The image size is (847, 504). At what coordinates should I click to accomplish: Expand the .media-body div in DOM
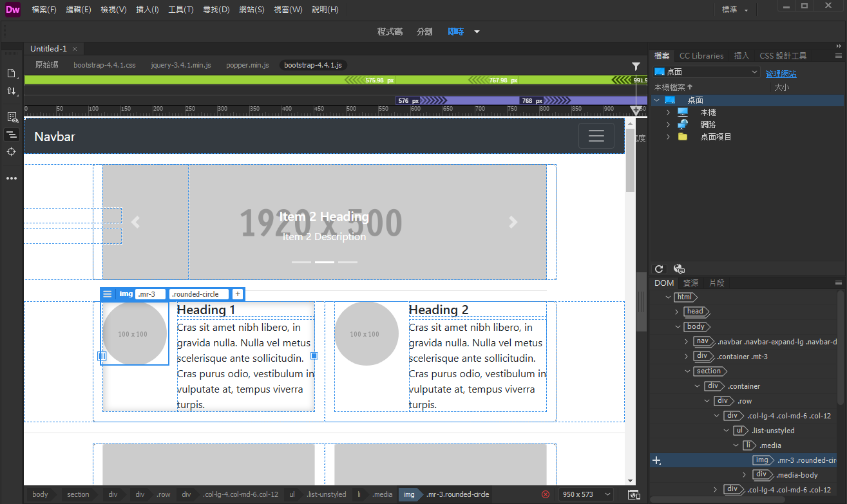(745, 475)
